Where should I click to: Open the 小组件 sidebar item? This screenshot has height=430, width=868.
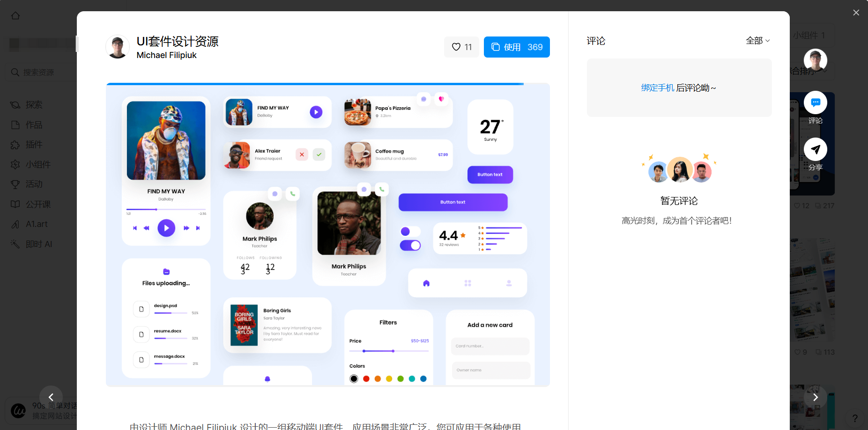31,164
